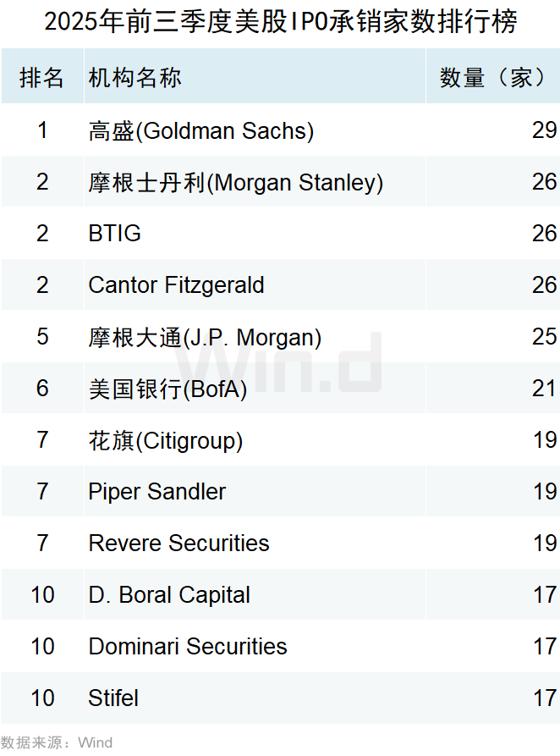The height and width of the screenshot is (756, 560).
Task: Click the 机构名称 column header
Action: tap(135, 78)
